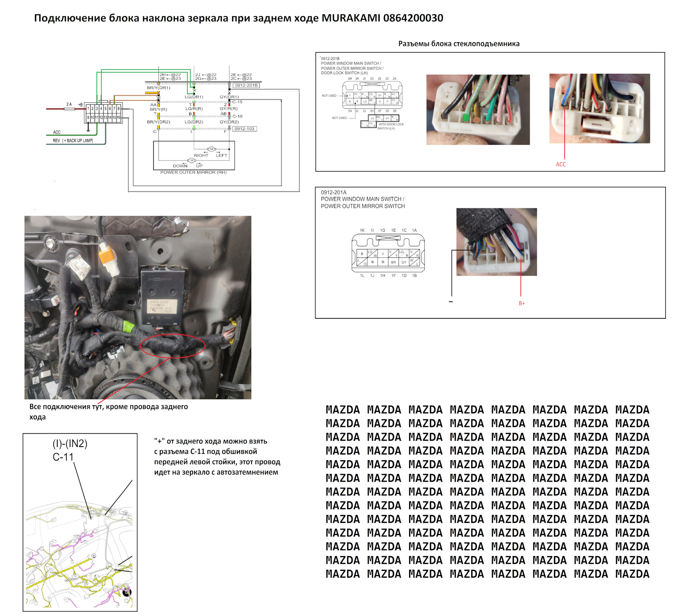Screen dimensions: 688x616
Task: Click the 'ACC' wire label in wiring diagram
Action: click(57, 132)
